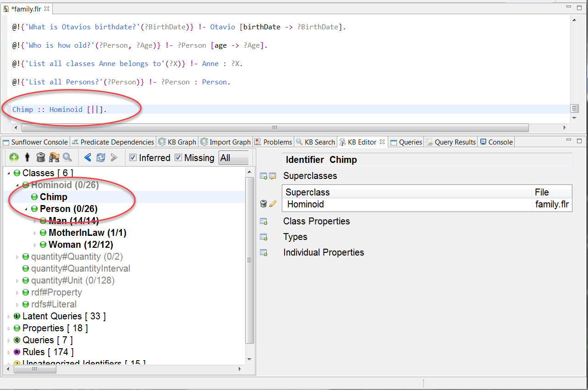Select Rules [ 174 ] node
This screenshot has width=588, height=390.
(x=48, y=352)
